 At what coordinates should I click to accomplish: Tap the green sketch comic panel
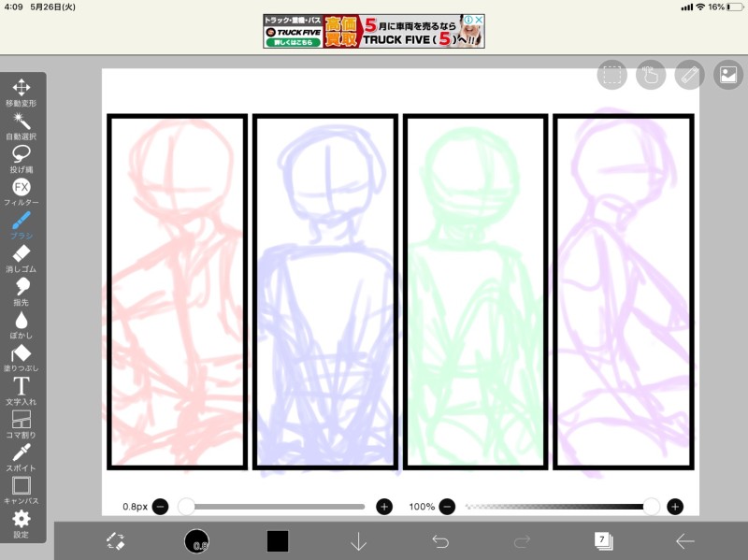[476, 292]
